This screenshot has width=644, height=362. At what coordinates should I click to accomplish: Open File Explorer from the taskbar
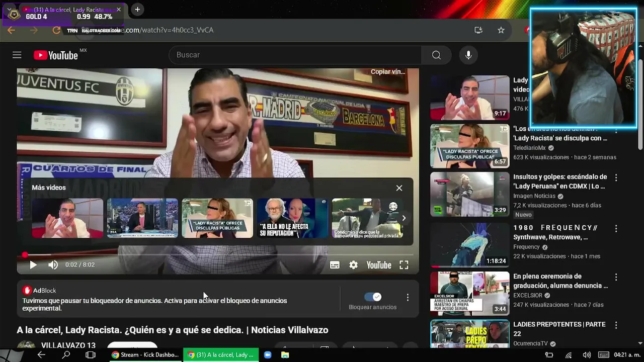(x=285, y=355)
